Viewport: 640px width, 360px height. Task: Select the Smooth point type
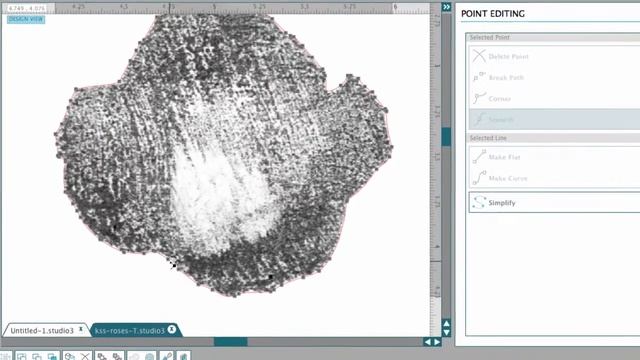554,120
